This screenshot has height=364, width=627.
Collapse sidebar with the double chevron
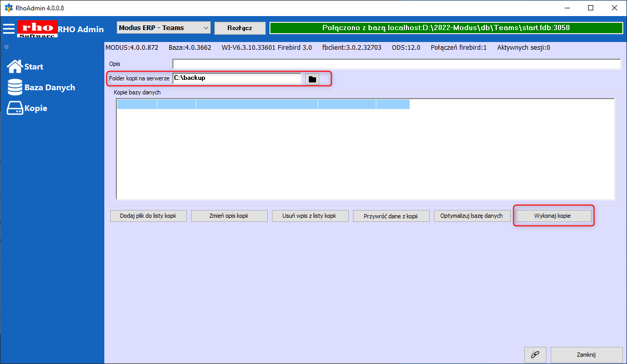pyautogui.click(x=7, y=47)
